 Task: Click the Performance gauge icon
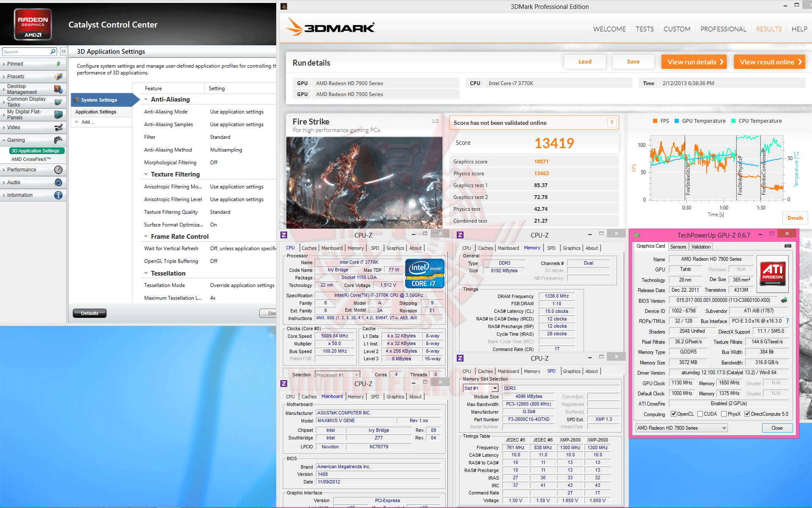pyautogui.click(x=58, y=170)
